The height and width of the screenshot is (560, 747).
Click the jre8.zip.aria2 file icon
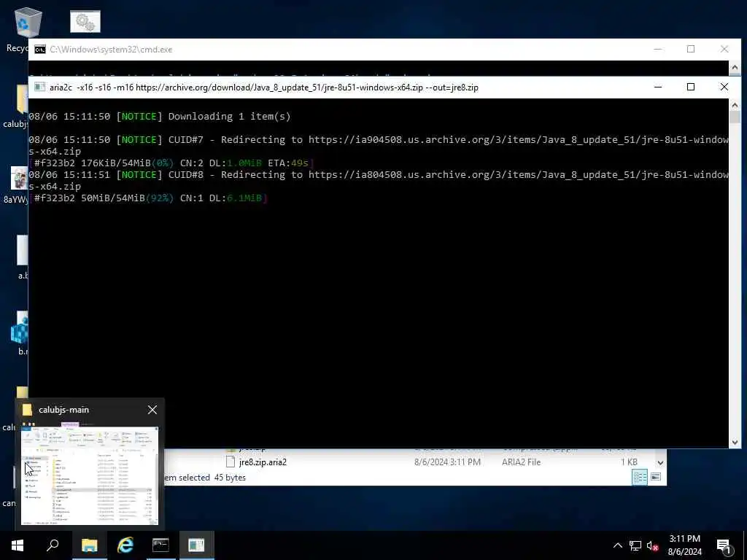[x=231, y=462]
